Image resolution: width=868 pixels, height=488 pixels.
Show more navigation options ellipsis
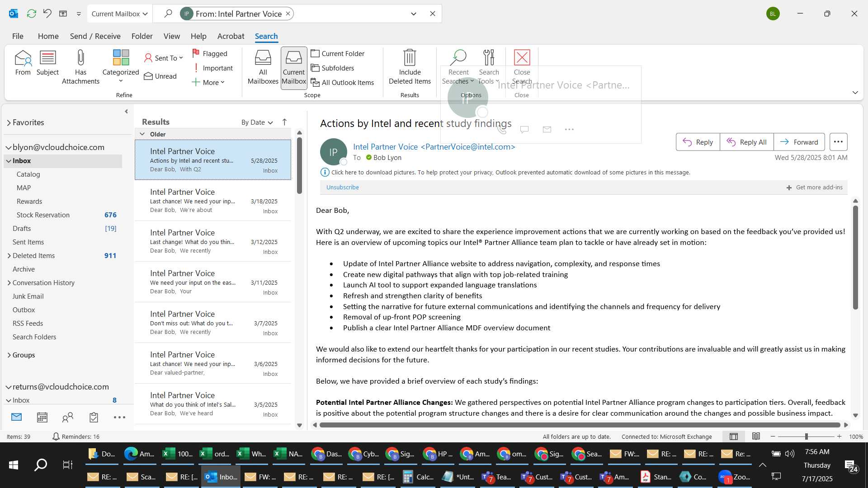point(119,417)
